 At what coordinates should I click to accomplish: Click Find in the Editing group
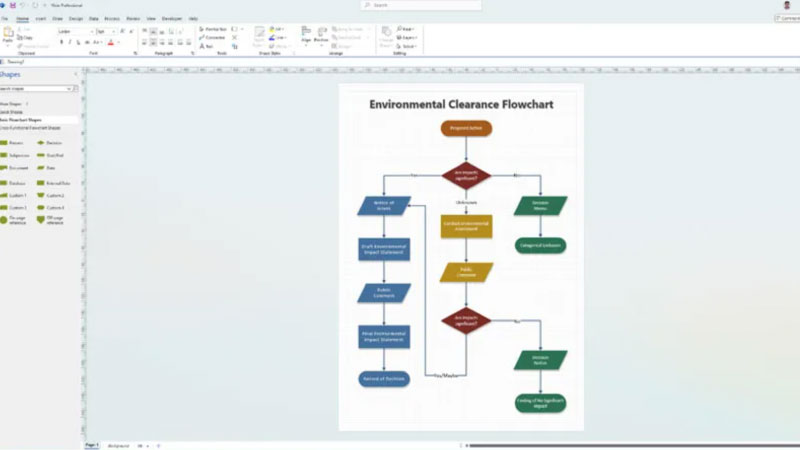405,29
